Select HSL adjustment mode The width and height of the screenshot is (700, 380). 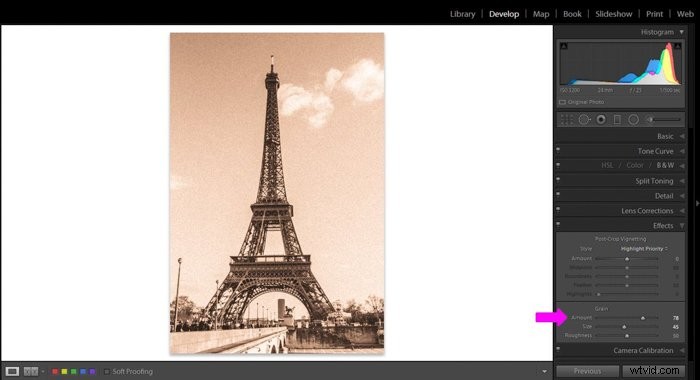(607, 165)
